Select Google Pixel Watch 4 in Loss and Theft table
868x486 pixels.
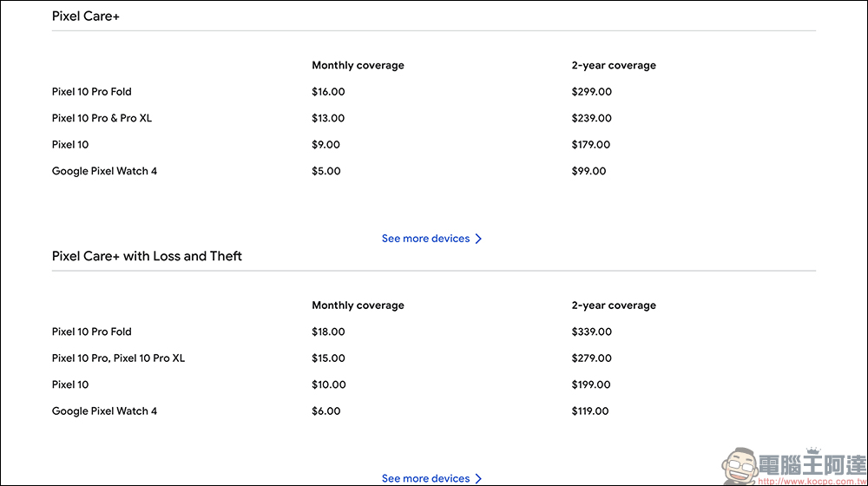105,411
